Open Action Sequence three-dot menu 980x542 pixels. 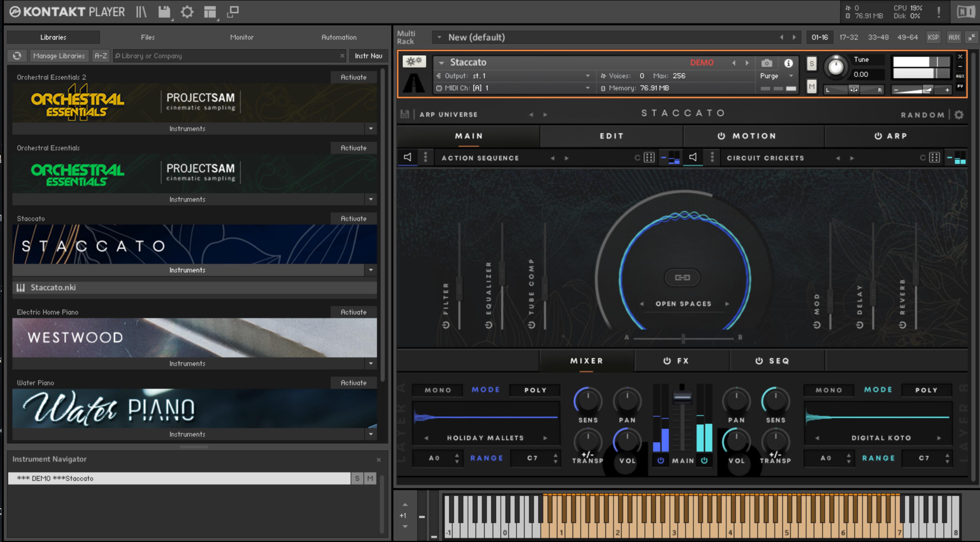pos(425,157)
